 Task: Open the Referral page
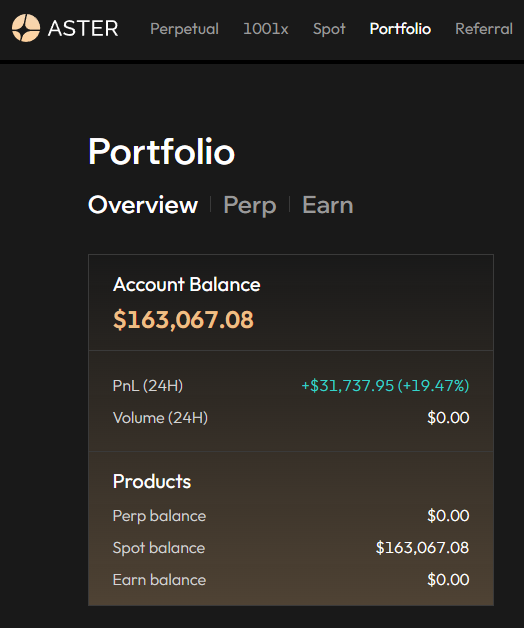pos(484,29)
